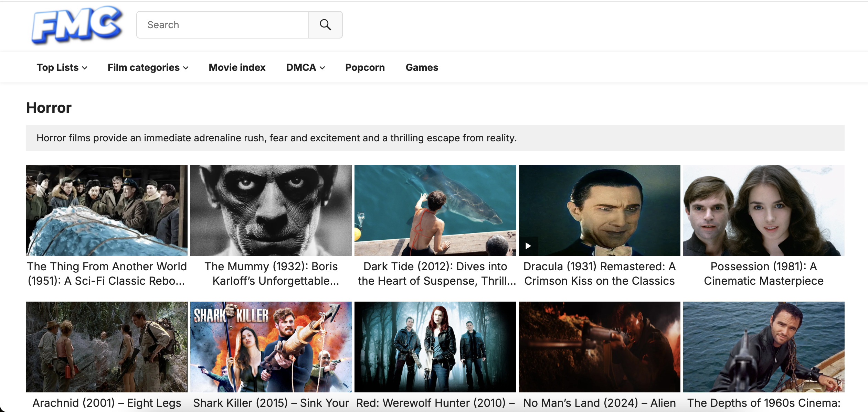Click No Man's Land (2024) title link
Image resolution: width=868 pixels, height=412 pixels.
click(600, 403)
